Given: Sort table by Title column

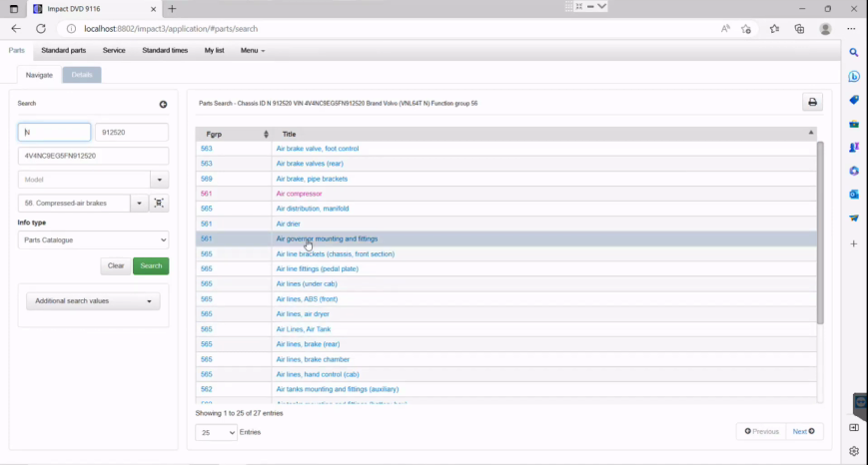Looking at the screenshot, I should point(544,134).
